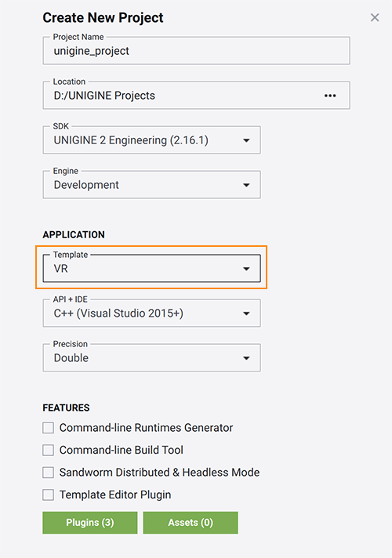The height and width of the screenshot is (558, 392).
Task: Check the Command-line Build Tool option
Action: pos(48,450)
